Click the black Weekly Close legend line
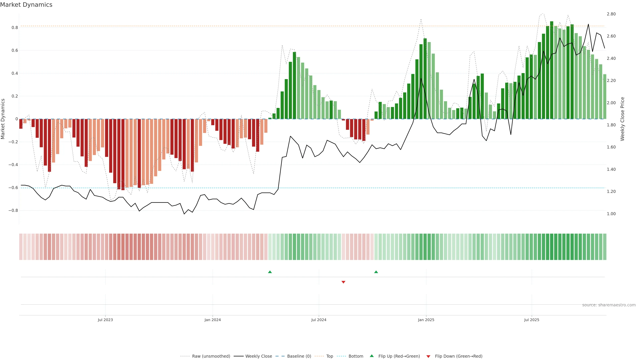This screenshot has width=644, height=362. (x=238, y=356)
